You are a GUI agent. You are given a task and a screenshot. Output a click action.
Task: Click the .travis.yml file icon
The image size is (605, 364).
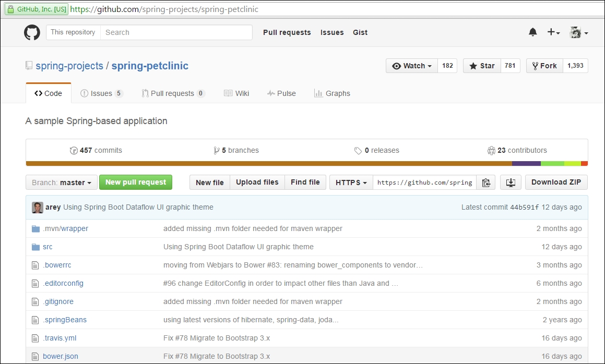[x=35, y=338]
